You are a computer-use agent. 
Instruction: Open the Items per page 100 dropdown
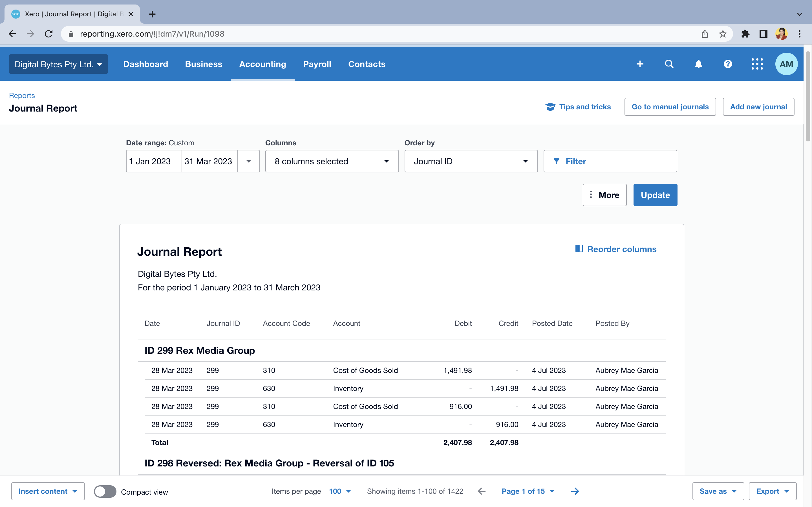(340, 491)
